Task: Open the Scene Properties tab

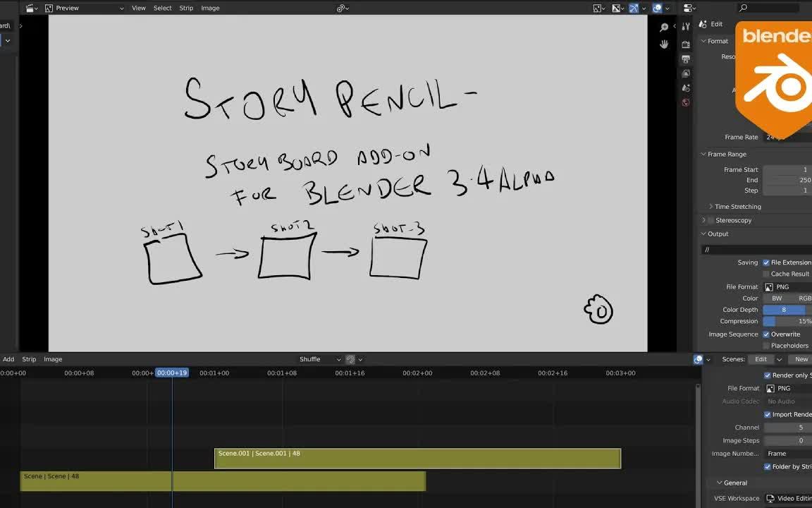Action: click(x=686, y=87)
